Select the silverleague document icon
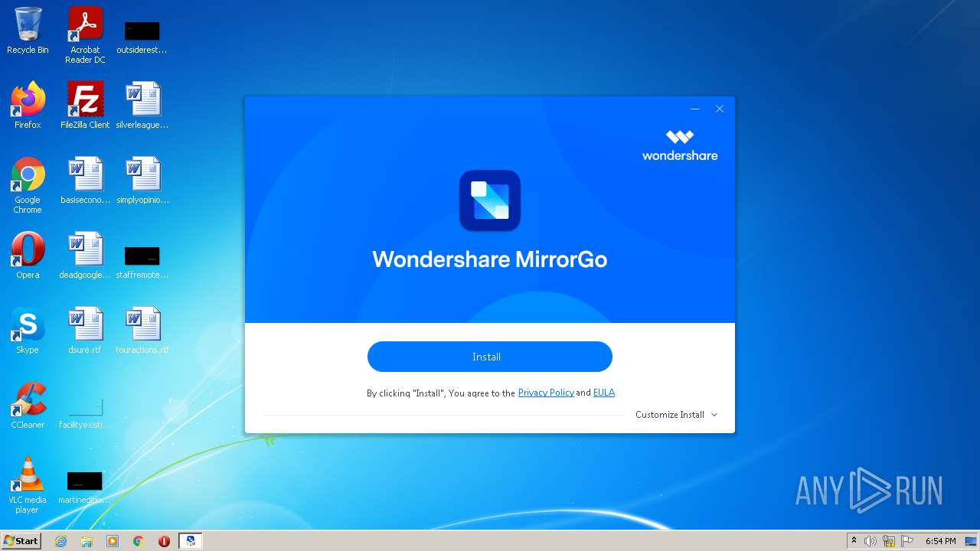The height and width of the screenshot is (551, 980). (x=142, y=106)
